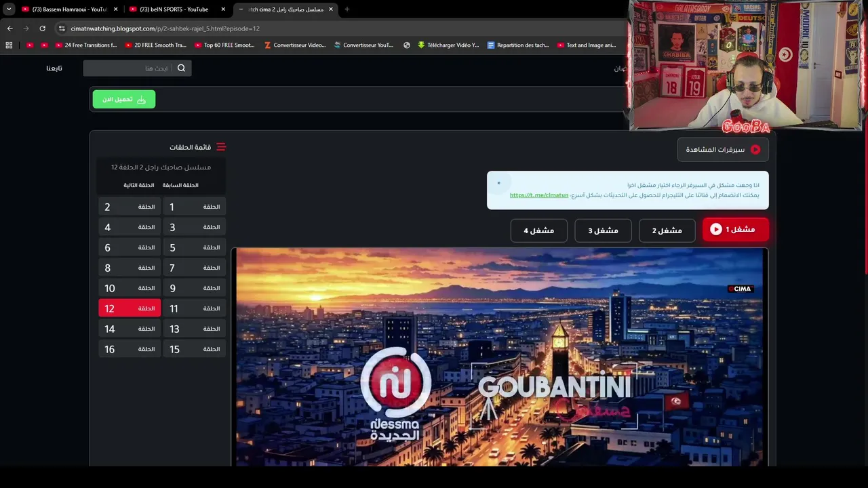Select player مشغل 2
Screen dimensions: 868x488
point(667,230)
